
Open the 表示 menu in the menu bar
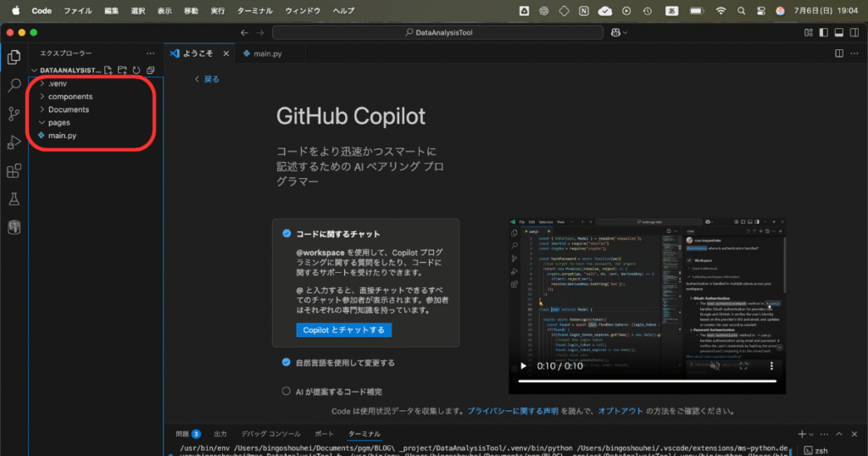pyautogui.click(x=164, y=10)
